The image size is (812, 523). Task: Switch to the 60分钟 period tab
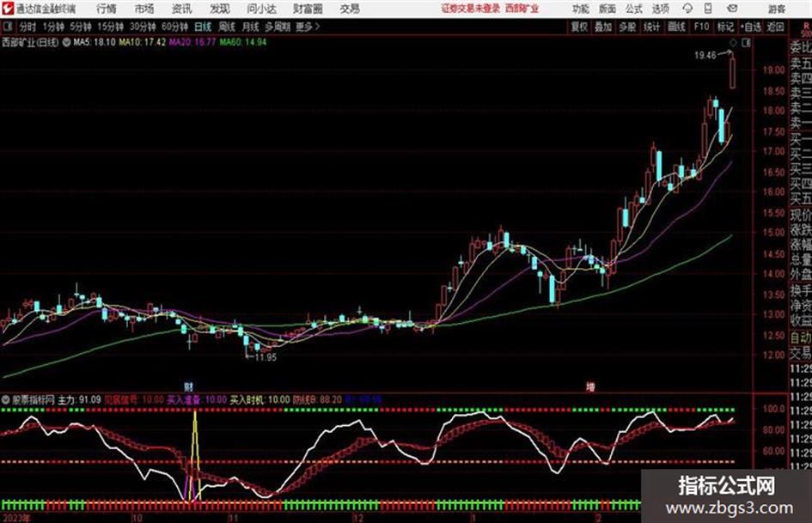175,27
